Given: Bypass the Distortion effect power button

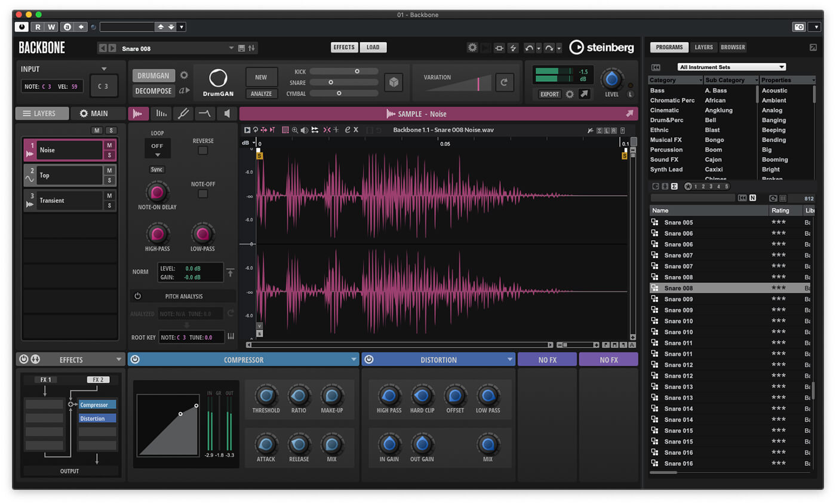Looking at the screenshot, I should tap(369, 359).
